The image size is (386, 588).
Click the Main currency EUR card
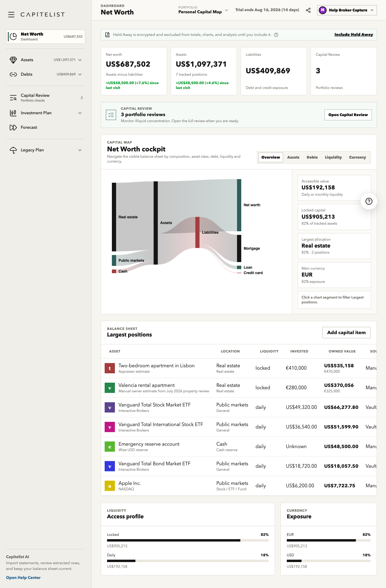[334, 275]
